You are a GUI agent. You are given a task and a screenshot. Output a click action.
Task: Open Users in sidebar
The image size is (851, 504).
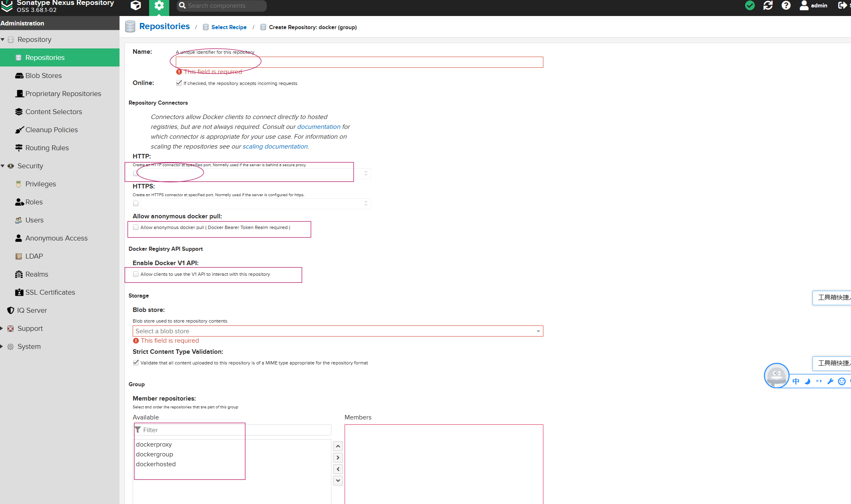[60, 220]
